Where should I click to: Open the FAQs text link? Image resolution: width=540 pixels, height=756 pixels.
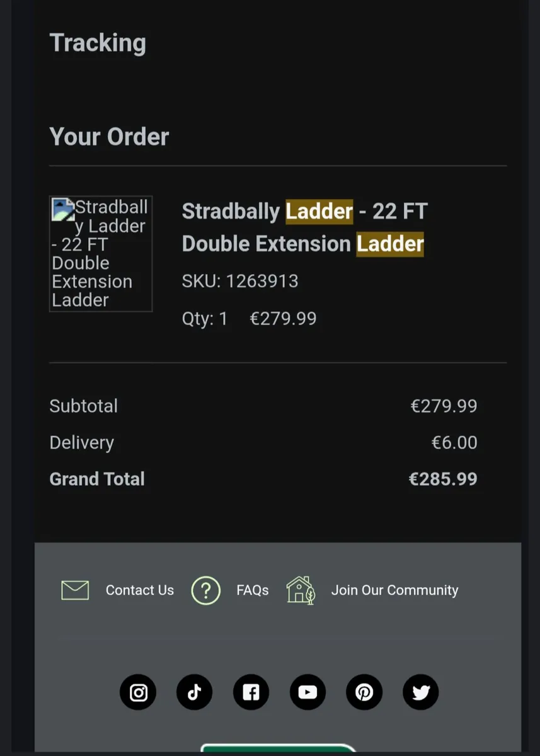click(253, 590)
